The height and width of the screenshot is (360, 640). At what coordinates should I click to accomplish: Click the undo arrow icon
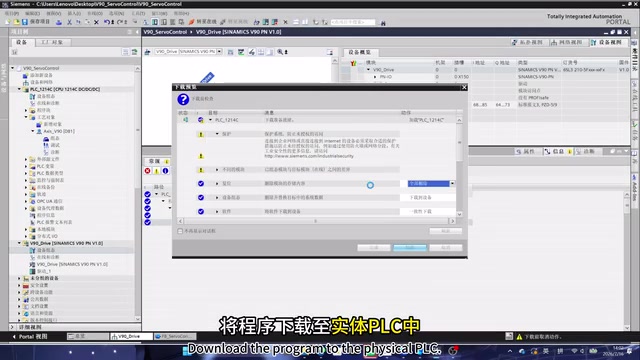point(107,22)
